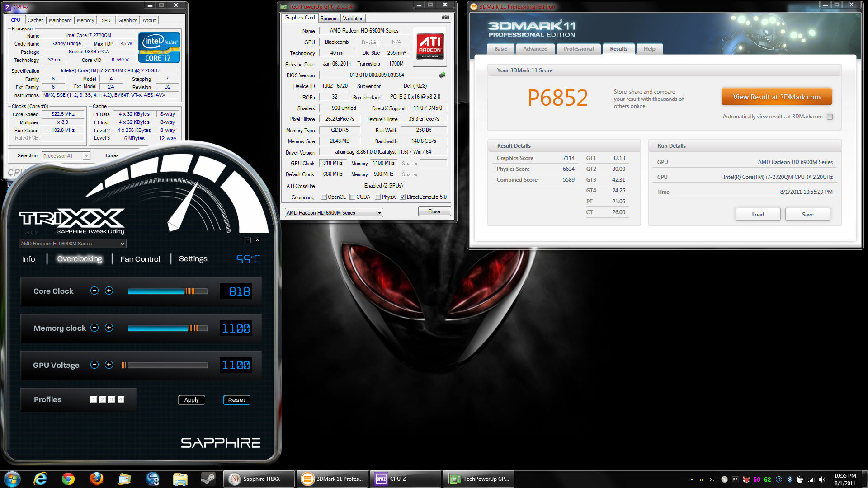This screenshot has height=488, width=868.
Task: Open TRIXX Settings section
Action: pos(193,259)
